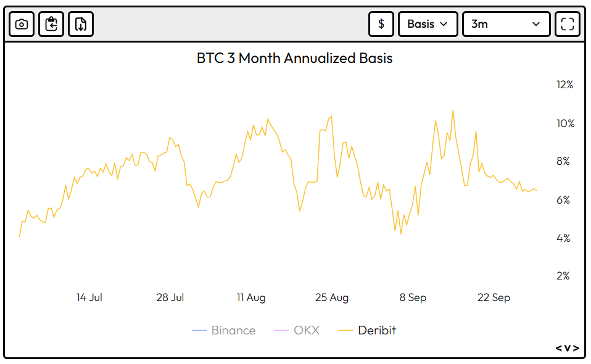Toggle OKX series visibility in legend

click(x=307, y=331)
